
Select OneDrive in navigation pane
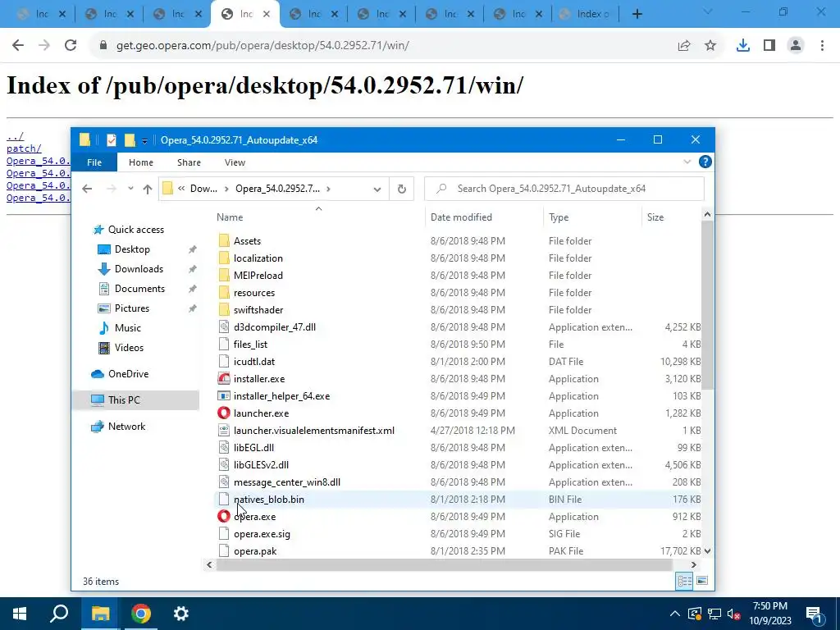pos(128,374)
